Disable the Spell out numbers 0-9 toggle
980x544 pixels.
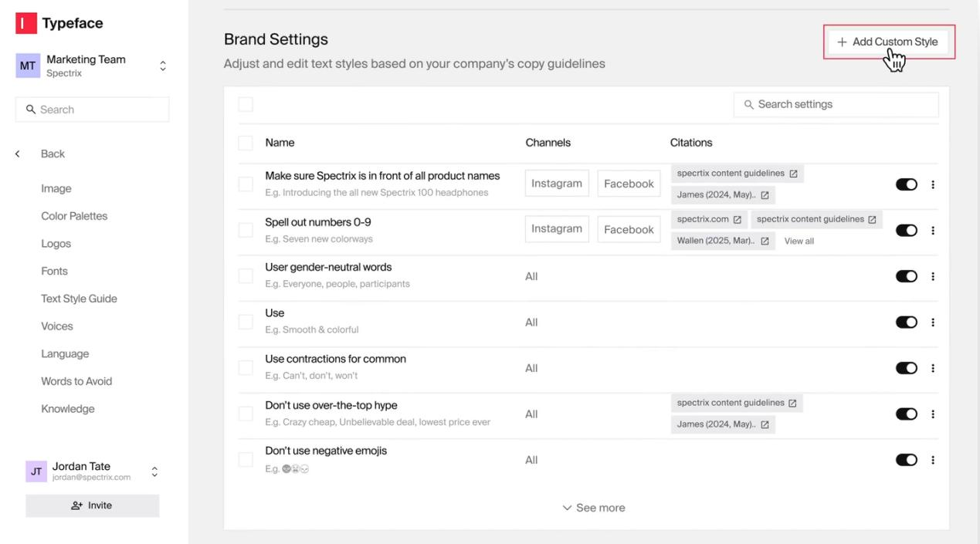click(906, 231)
